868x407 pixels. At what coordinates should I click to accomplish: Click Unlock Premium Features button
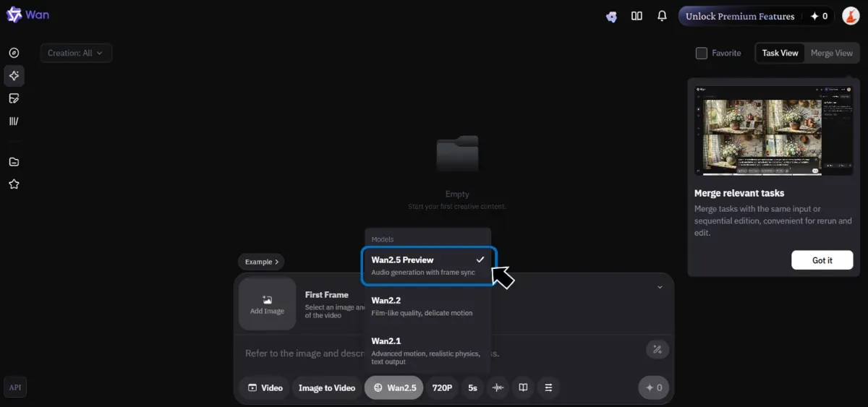click(x=740, y=16)
